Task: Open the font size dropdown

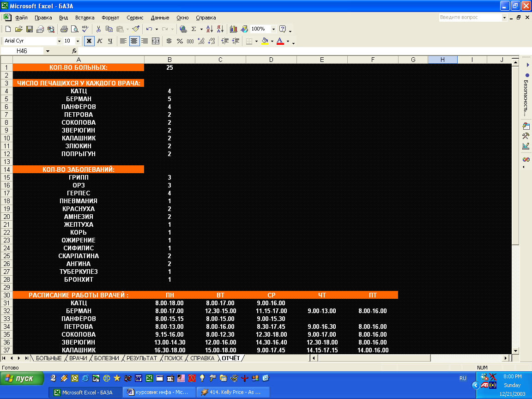Action: point(78,41)
